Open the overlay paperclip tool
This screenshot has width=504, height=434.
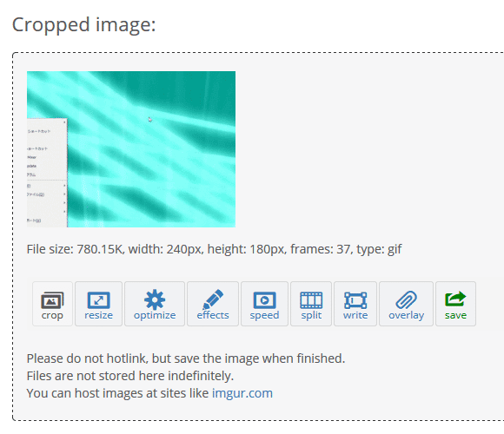point(407,304)
